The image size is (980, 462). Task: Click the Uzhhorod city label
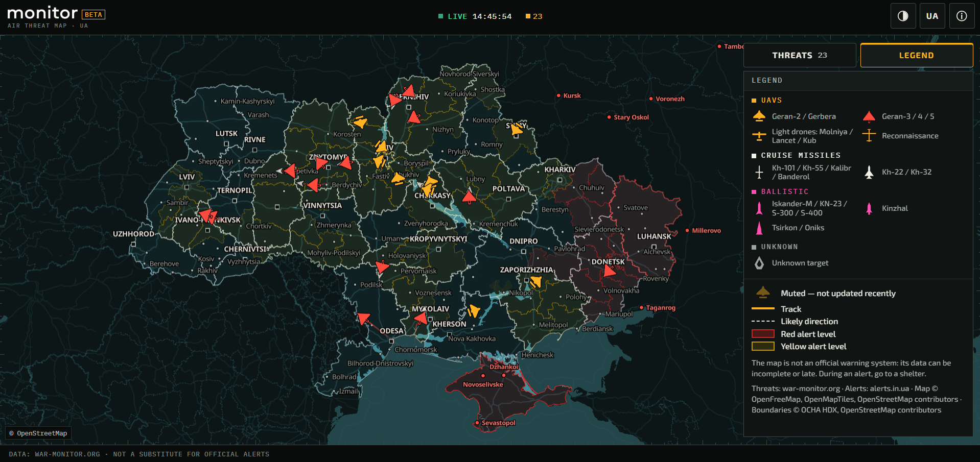pyautogui.click(x=133, y=234)
